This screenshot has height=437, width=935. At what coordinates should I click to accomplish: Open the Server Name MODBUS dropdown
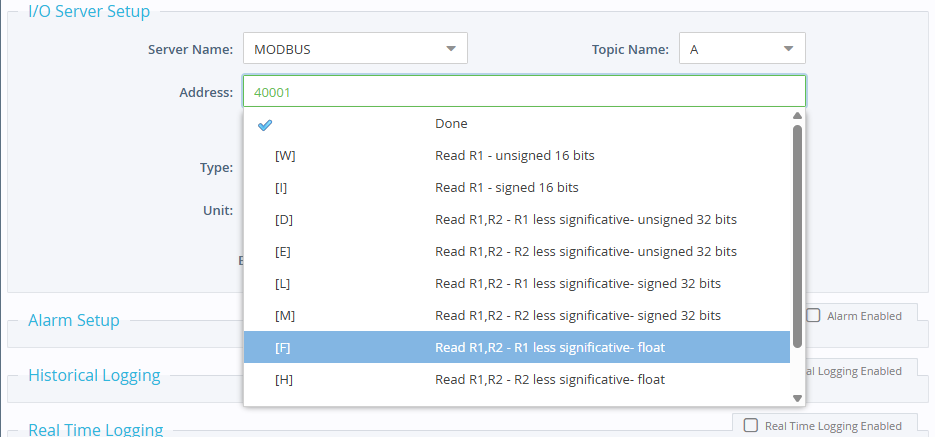355,48
